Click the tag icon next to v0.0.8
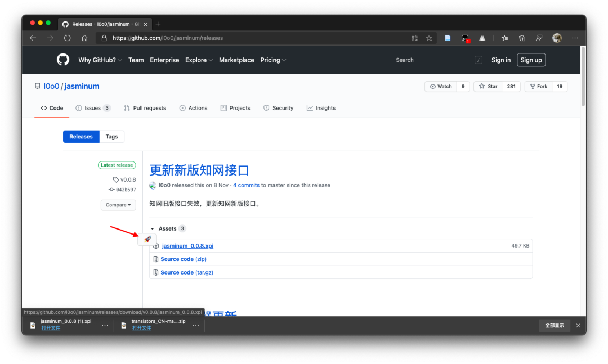 pyautogui.click(x=115, y=179)
